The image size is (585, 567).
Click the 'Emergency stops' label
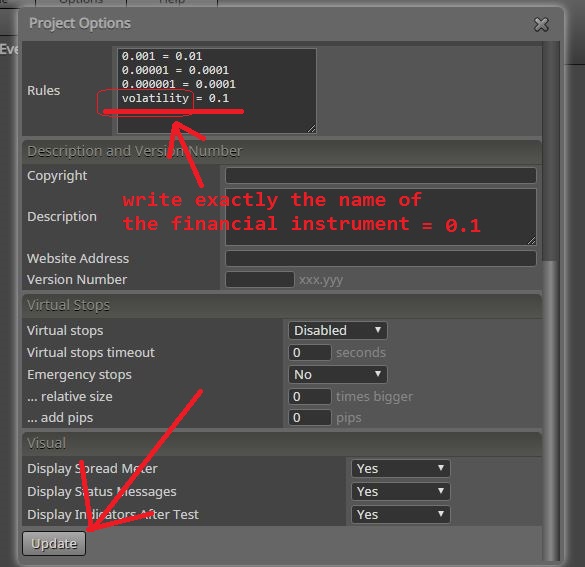[79, 375]
